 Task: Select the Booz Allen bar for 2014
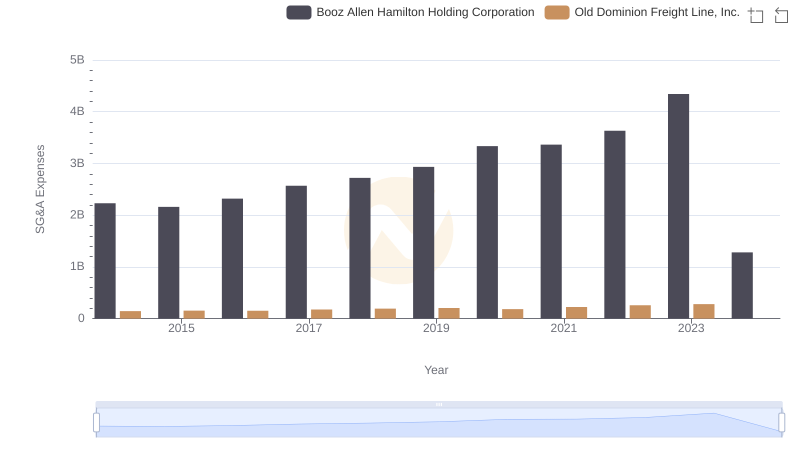pyautogui.click(x=105, y=261)
